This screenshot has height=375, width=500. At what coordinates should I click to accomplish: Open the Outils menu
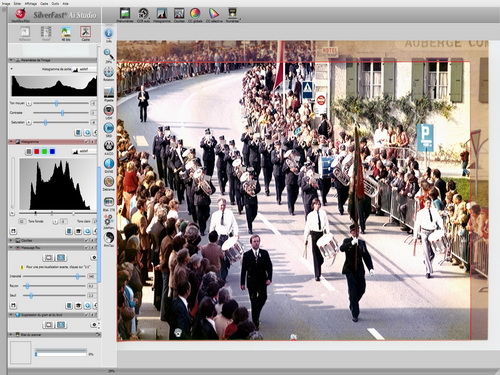(55, 3)
